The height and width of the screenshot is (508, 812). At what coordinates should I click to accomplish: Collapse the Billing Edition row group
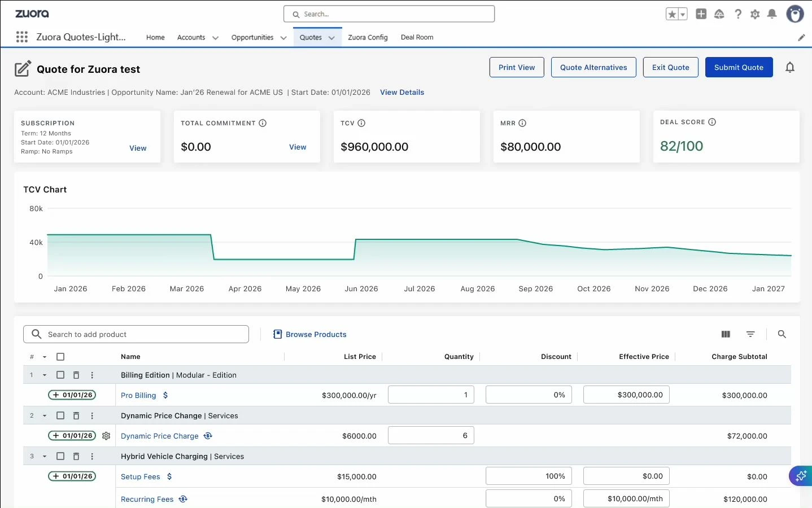pos(45,375)
